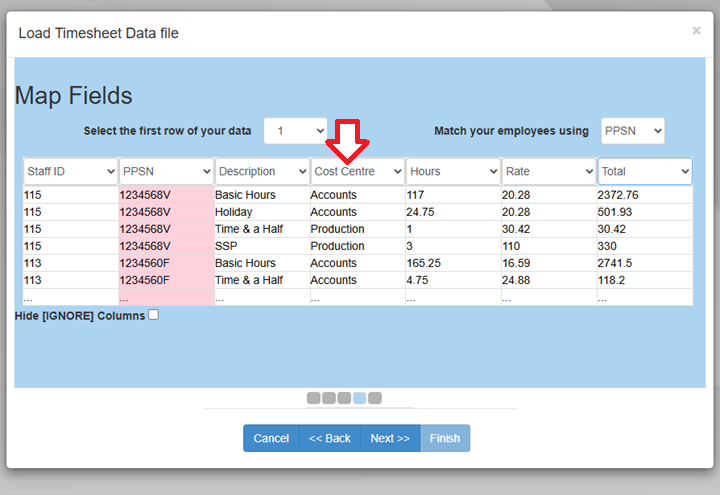The image size is (720, 495).
Task: Go back with the << Back button
Action: pyautogui.click(x=329, y=438)
